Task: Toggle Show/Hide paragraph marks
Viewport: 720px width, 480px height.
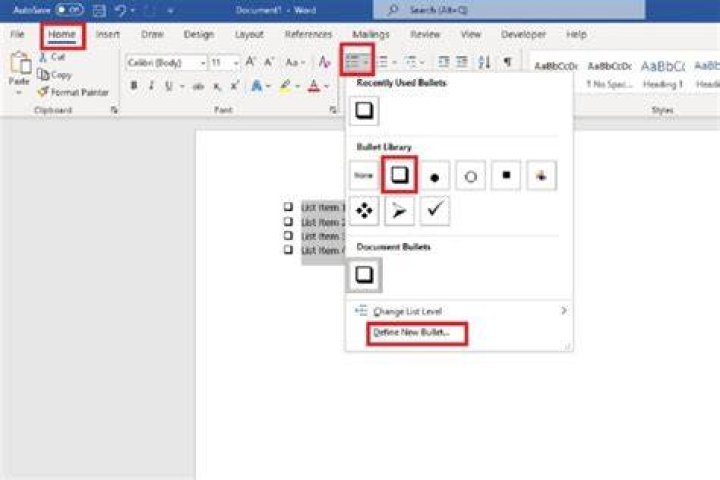Action: (x=507, y=62)
